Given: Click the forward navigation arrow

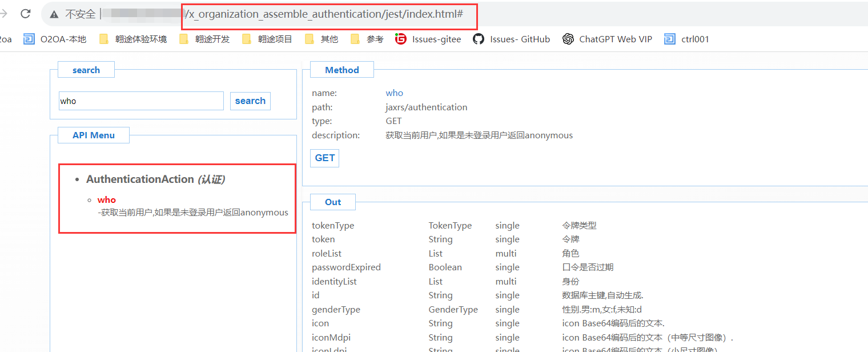Looking at the screenshot, I should (3, 14).
